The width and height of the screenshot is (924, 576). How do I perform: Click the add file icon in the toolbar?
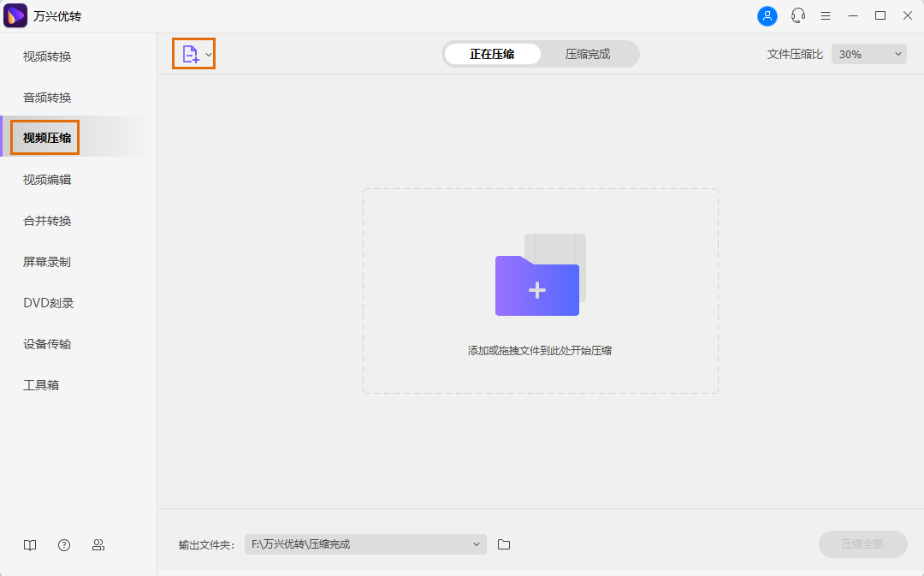[189, 53]
